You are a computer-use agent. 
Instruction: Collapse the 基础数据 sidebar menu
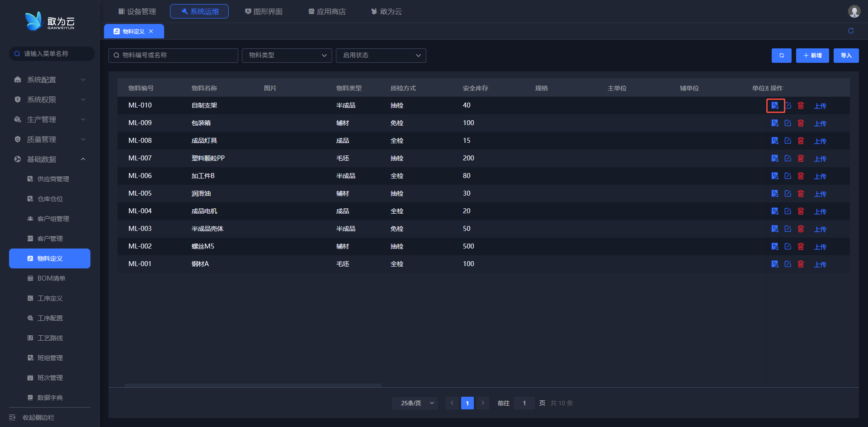pyautogui.click(x=50, y=160)
